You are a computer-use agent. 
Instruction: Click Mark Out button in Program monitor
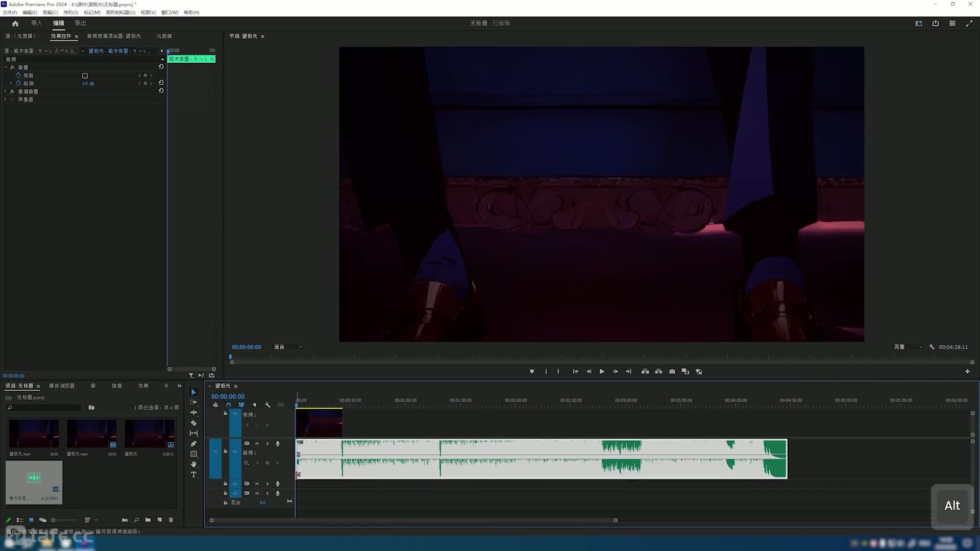coord(558,371)
